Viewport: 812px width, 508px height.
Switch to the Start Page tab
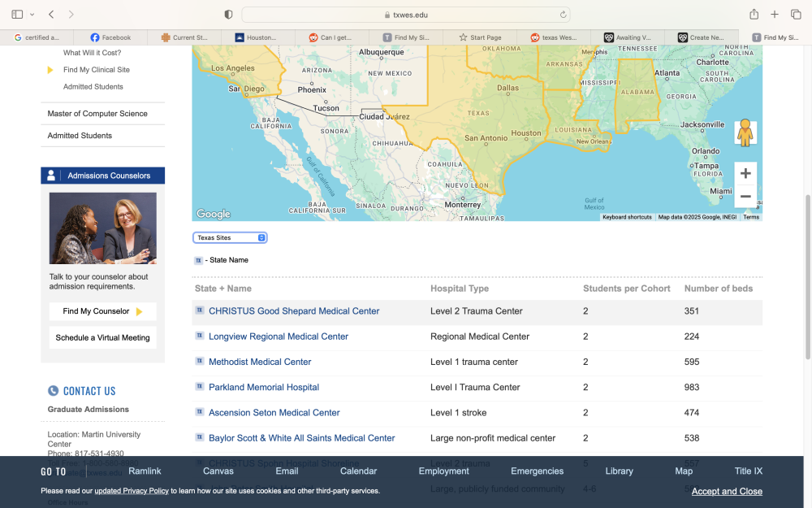480,37
